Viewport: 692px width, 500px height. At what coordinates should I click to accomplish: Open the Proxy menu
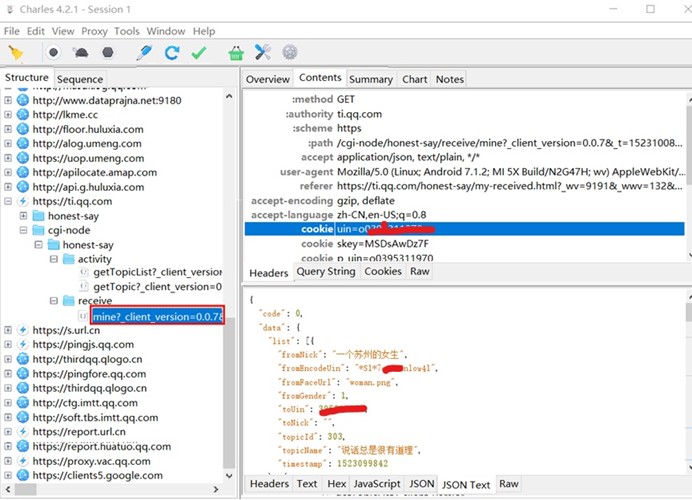pos(94,31)
